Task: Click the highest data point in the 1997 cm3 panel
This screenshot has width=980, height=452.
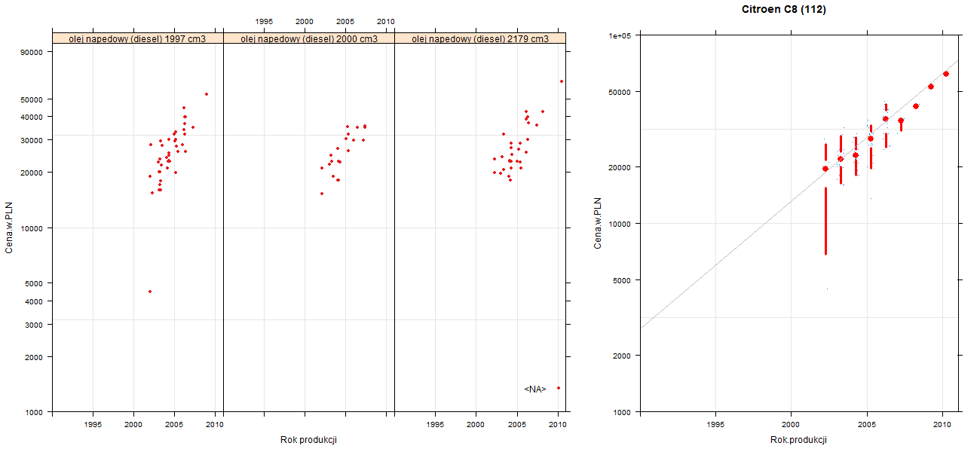Action: 207,94
